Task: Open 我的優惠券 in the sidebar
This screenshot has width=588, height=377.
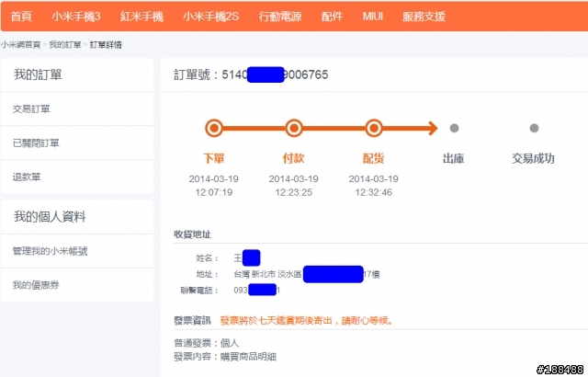Action: (x=36, y=285)
